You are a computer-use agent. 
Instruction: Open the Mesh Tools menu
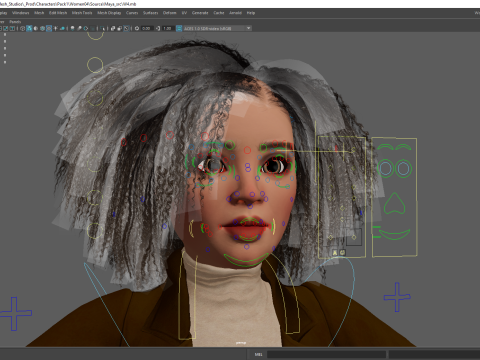pos(82,13)
